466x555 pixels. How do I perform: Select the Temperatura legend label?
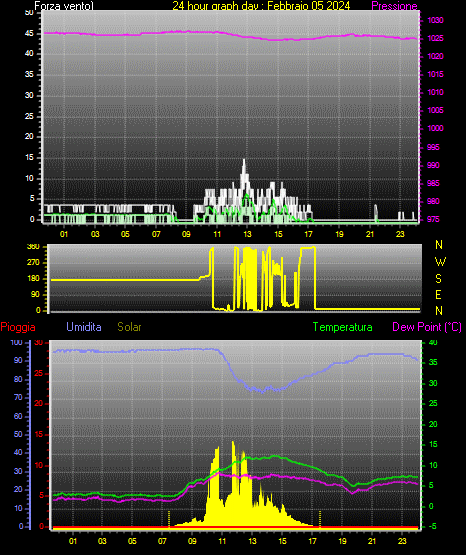click(343, 327)
